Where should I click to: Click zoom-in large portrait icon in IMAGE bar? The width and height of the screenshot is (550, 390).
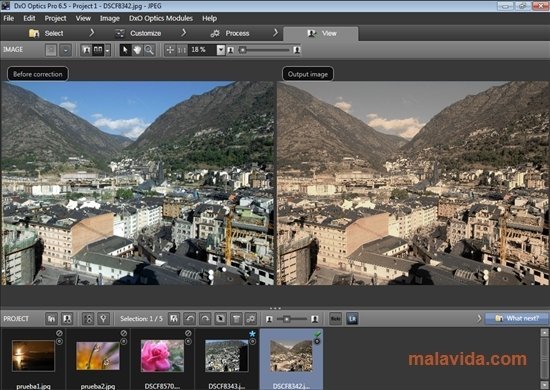pos(297,50)
